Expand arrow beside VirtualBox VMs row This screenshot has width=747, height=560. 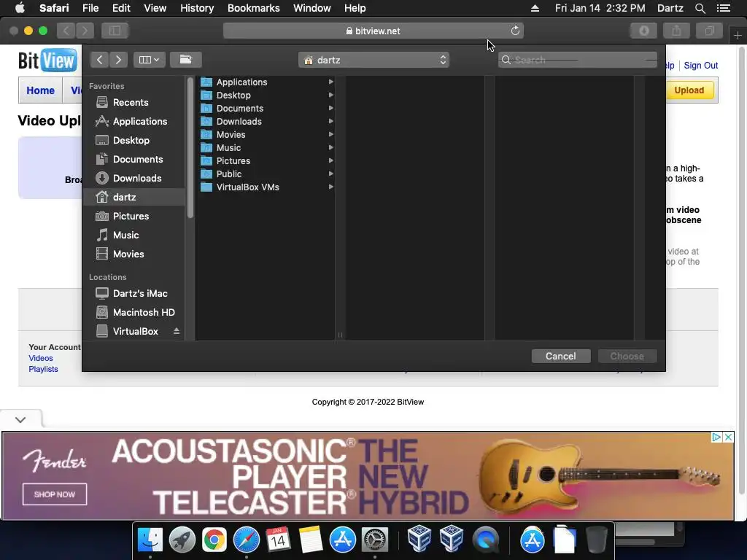[330, 187]
